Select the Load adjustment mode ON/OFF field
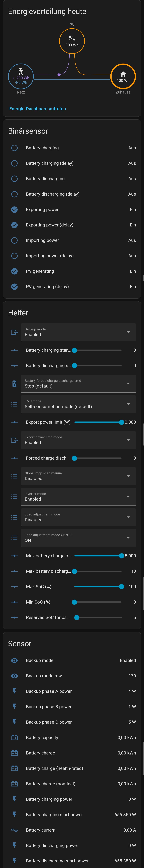This screenshot has width=144, height=868. click(78, 538)
